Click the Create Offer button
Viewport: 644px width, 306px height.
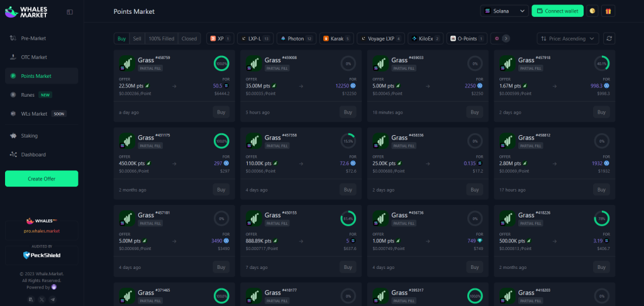pyautogui.click(x=42, y=179)
